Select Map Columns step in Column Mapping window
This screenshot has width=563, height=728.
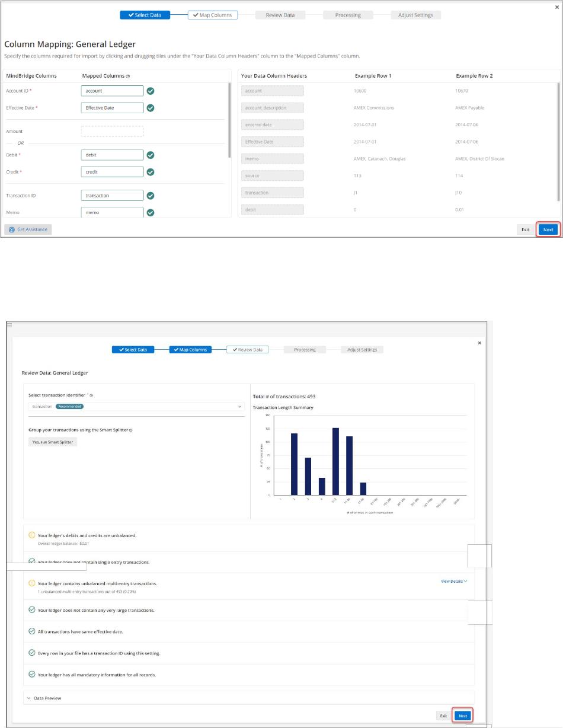click(x=213, y=15)
